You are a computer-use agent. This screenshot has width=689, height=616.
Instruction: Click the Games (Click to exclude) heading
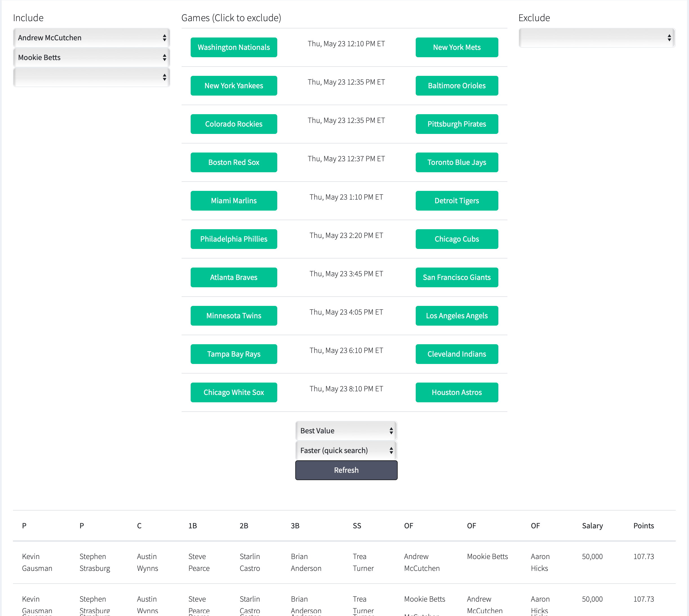click(231, 18)
